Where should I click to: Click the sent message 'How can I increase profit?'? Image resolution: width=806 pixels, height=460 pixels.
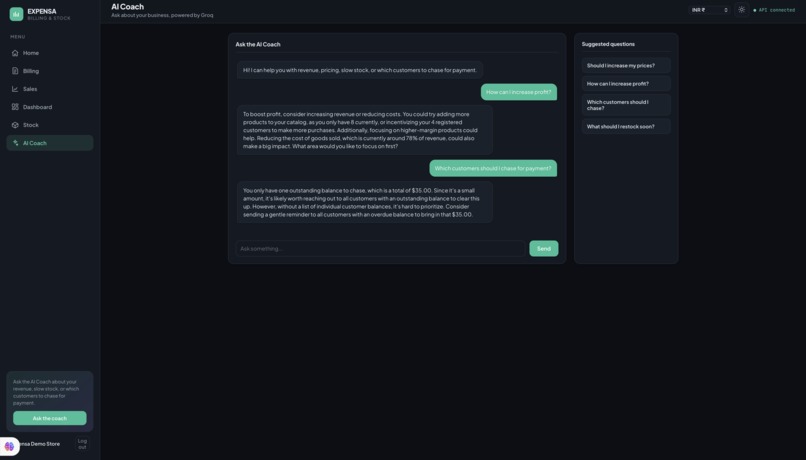point(519,92)
